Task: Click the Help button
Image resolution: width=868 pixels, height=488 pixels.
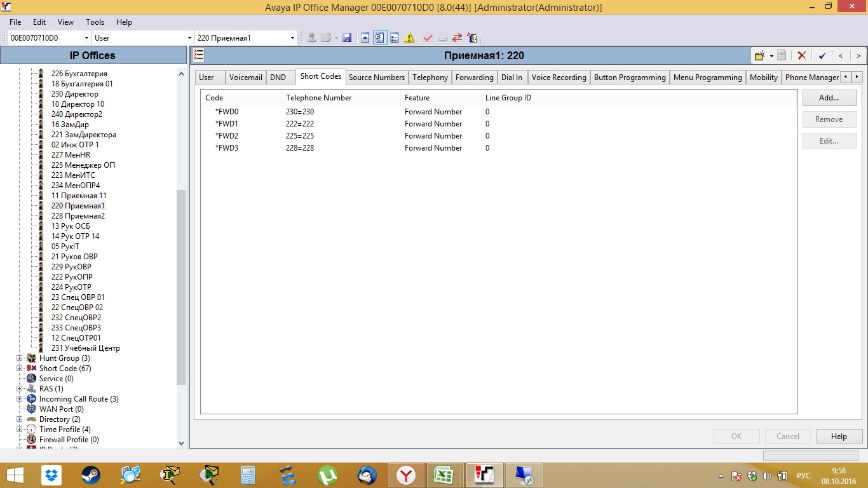Action: pos(839,437)
